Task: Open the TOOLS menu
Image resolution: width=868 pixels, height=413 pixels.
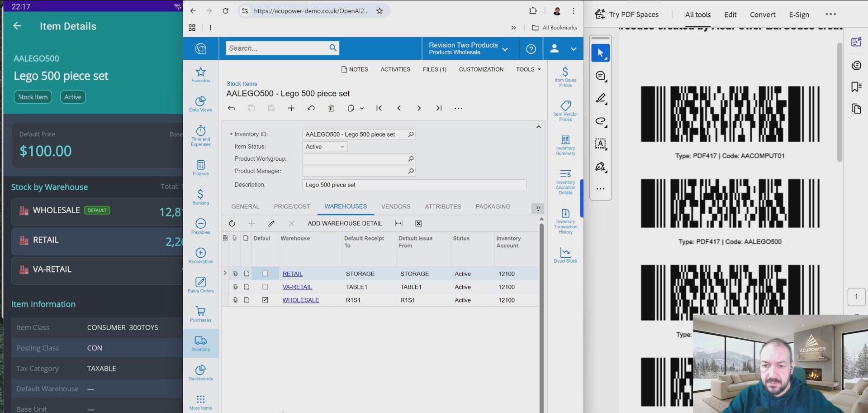Action: (x=528, y=69)
